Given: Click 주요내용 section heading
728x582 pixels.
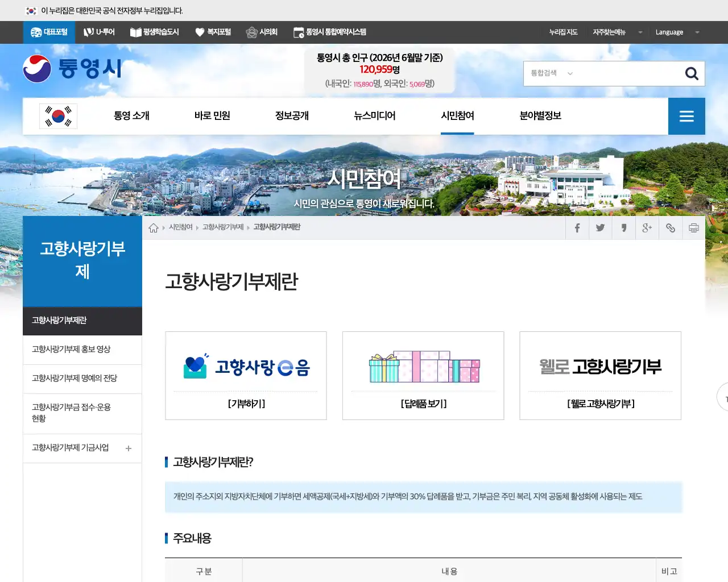Looking at the screenshot, I should [192, 538].
